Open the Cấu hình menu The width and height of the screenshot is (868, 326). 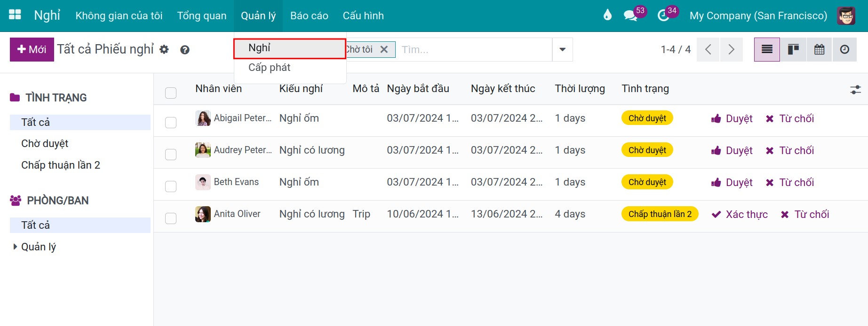(x=363, y=16)
